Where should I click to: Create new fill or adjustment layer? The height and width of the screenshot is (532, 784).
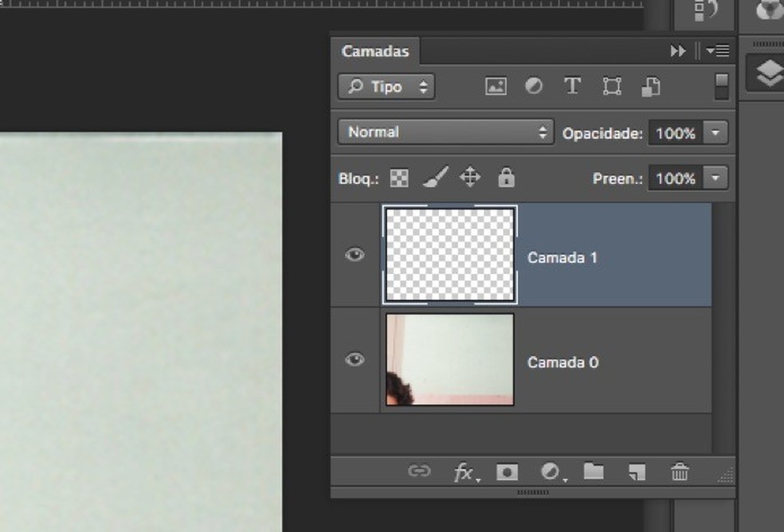click(x=552, y=471)
